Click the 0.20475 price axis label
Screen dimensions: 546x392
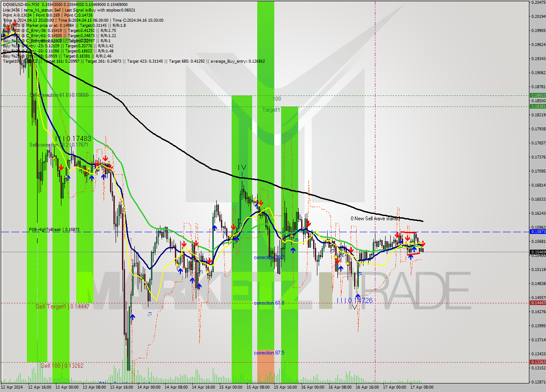(x=538, y=3)
